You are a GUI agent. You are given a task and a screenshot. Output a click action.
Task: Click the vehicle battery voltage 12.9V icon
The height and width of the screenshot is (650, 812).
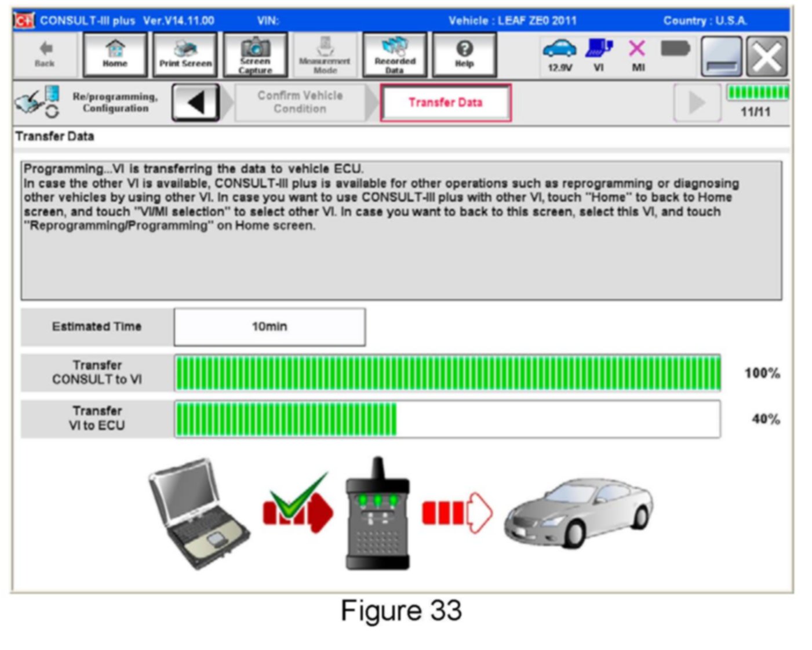pos(559,54)
